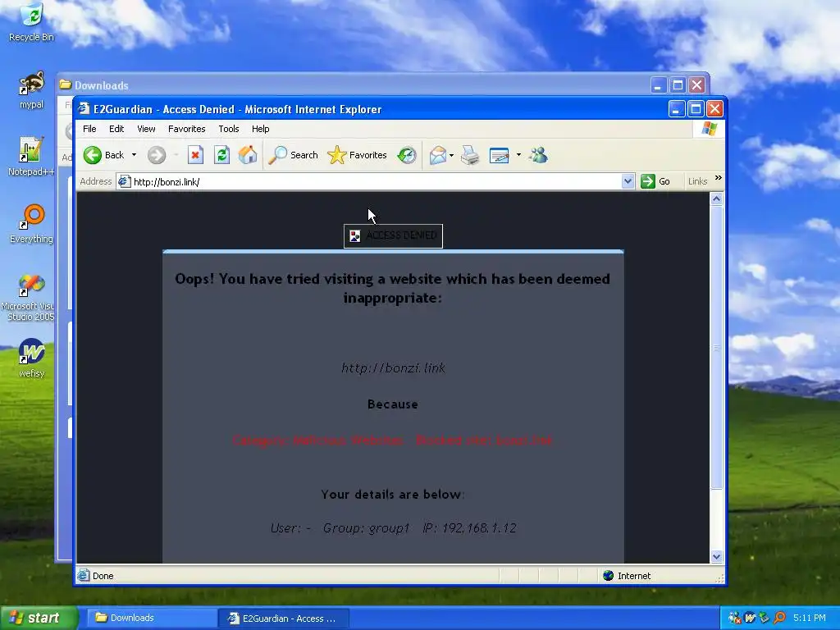
Task: Select the Recycle Bin desktop icon
Action: (31, 22)
